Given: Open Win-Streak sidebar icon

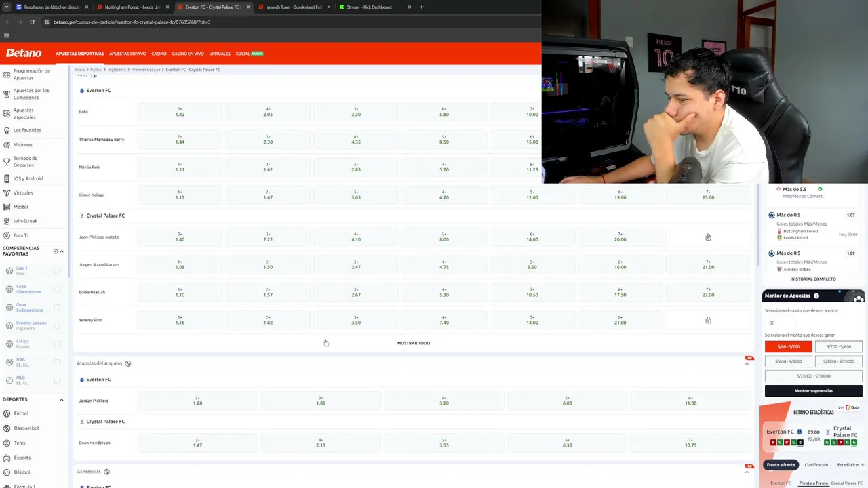Looking at the screenshot, I should pyautogui.click(x=7, y=221).
